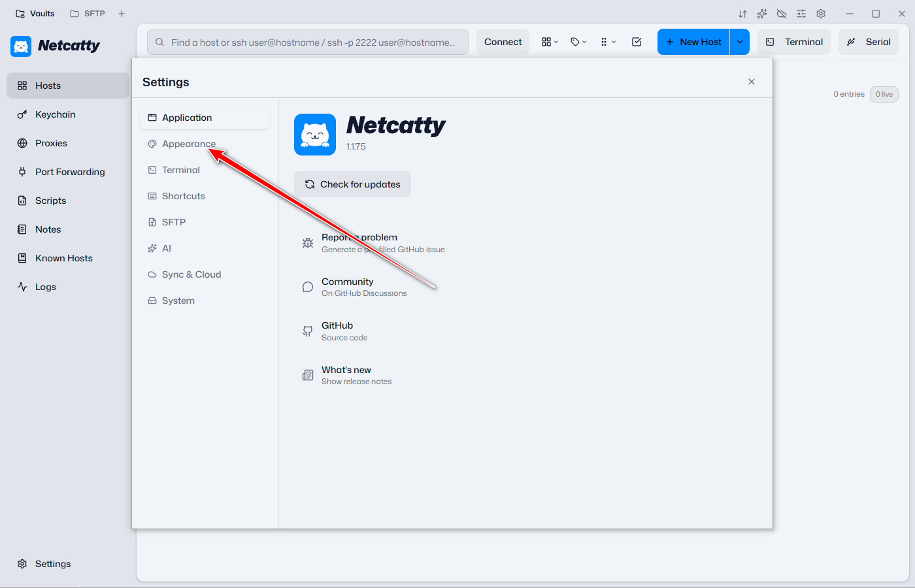Open Proxies in the sidebar
This screenshot has height=588, width=915.
68,143
